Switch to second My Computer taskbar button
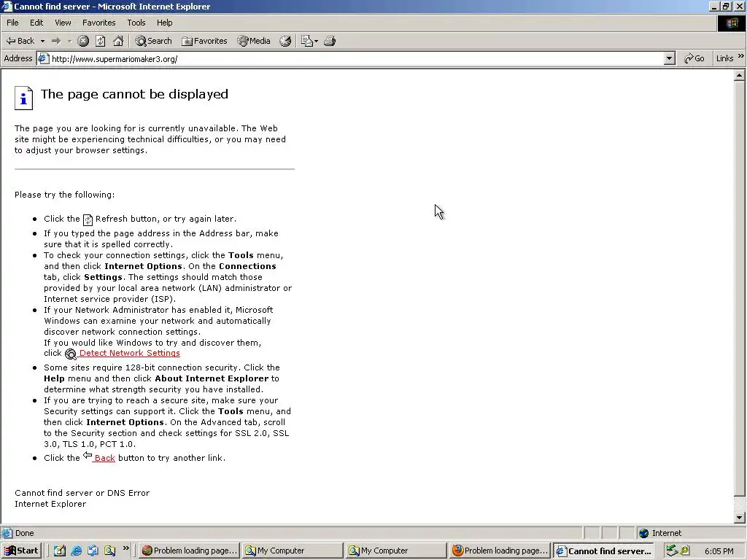Screen dimensions: 747x560 coord(396,551)
